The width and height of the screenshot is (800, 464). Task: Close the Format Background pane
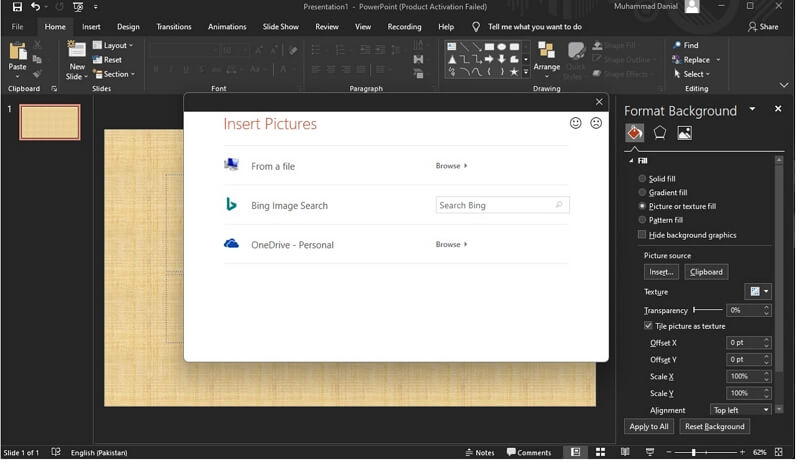778,109
